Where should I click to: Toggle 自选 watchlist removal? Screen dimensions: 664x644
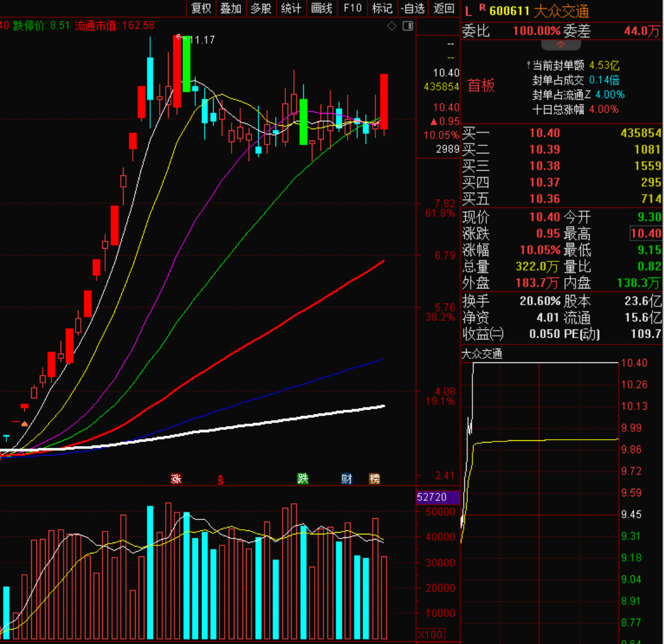click(x=413, y=8)
